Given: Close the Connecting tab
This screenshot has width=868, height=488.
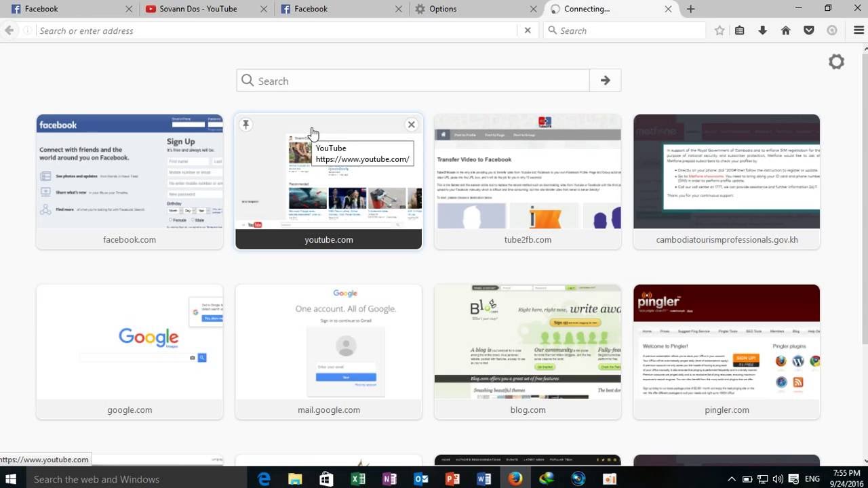Looking at the screenshot, I should tap(668, 9).
